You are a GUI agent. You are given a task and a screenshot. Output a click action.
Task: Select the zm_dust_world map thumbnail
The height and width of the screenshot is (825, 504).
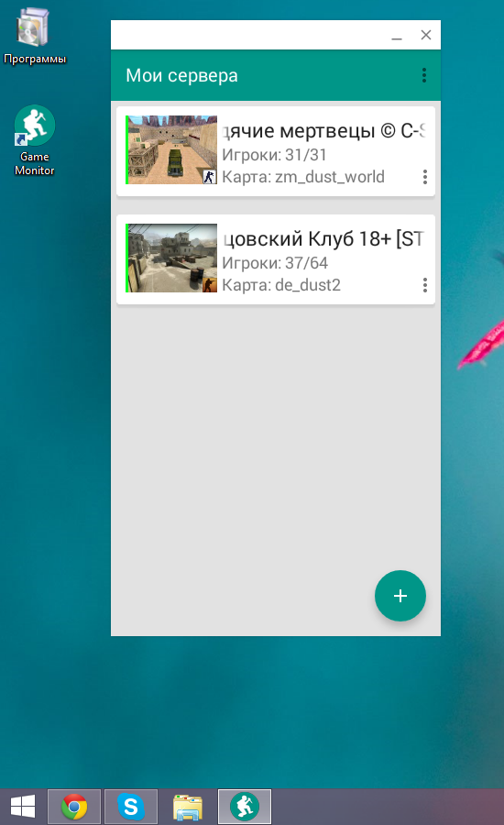171,150
